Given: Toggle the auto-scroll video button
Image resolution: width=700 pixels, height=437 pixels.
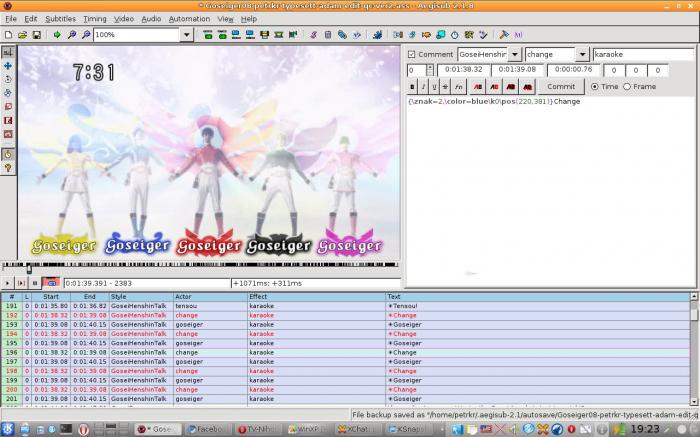Looking at the screenshot, I should pos(51,283).
